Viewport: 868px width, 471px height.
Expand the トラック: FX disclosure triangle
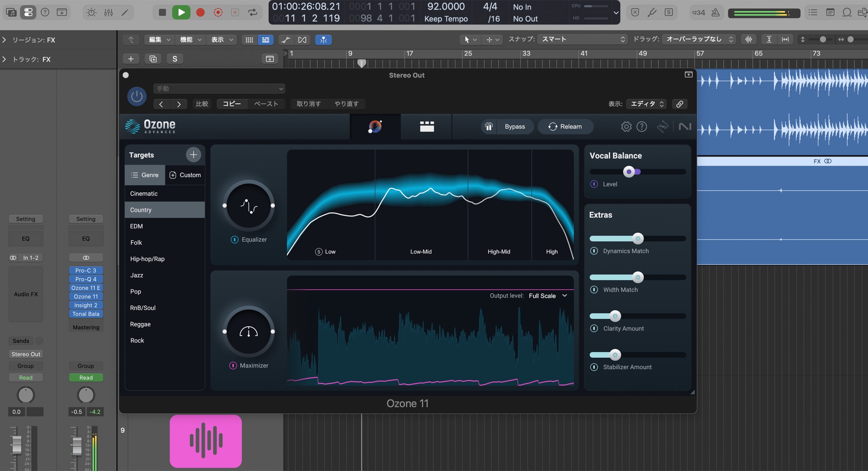[x=4, y=59]
